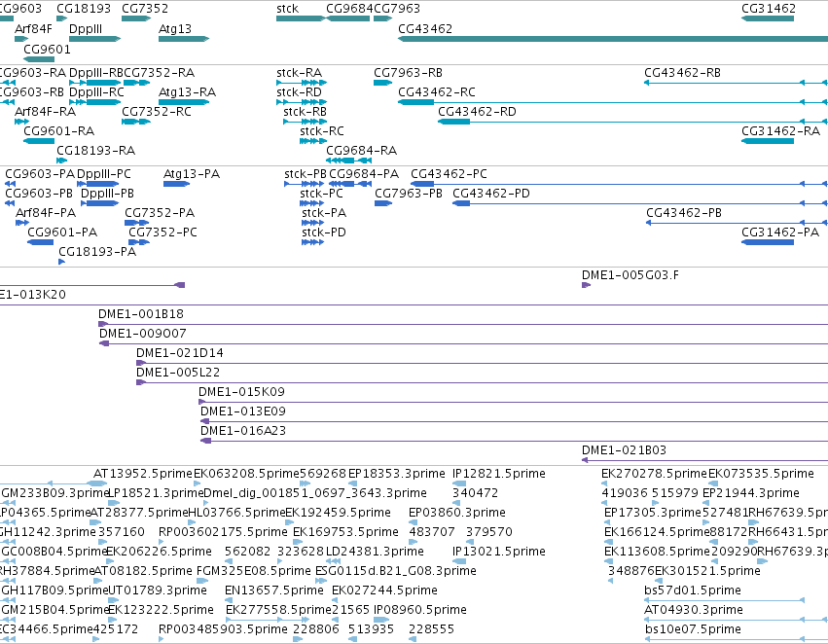Click the CG31462 gene label

point(769,9)
